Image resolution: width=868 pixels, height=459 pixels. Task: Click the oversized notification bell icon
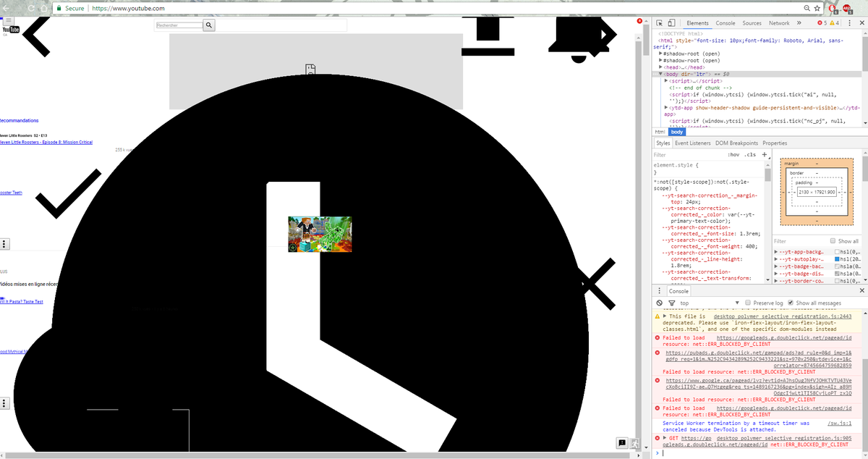[579, 36]
